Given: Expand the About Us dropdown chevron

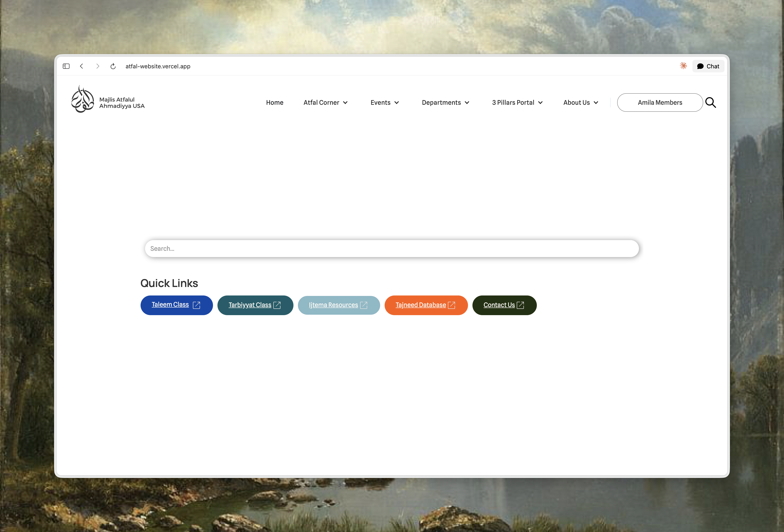Looking at the screenshot, I should (596, 103).
